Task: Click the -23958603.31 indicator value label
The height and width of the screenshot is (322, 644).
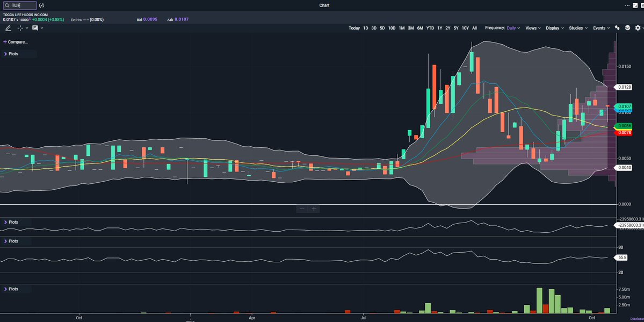Action: pyautogui.click(x=629, y=225)
